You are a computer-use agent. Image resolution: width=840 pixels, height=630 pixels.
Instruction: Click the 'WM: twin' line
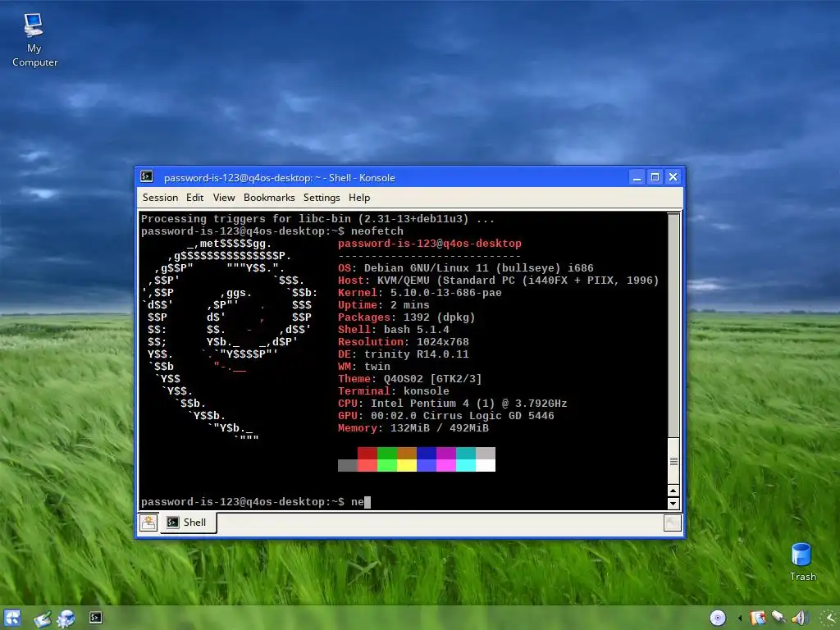(363, 367)
